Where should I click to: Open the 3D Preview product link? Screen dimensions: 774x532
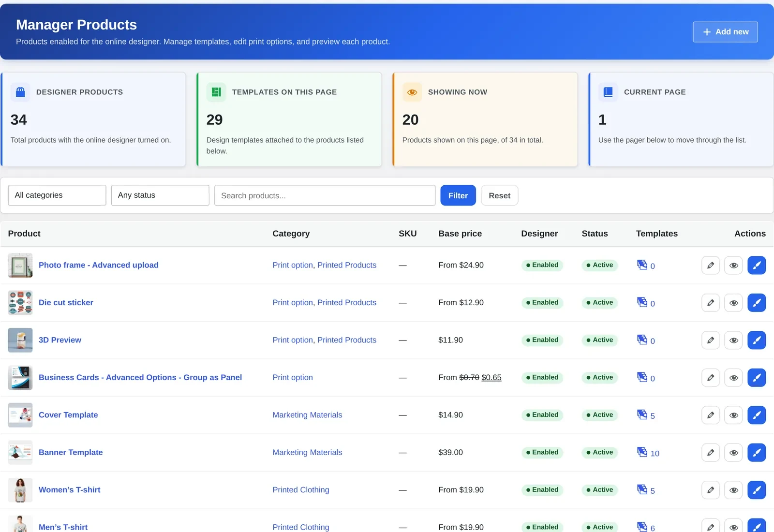tap(60, 340)
